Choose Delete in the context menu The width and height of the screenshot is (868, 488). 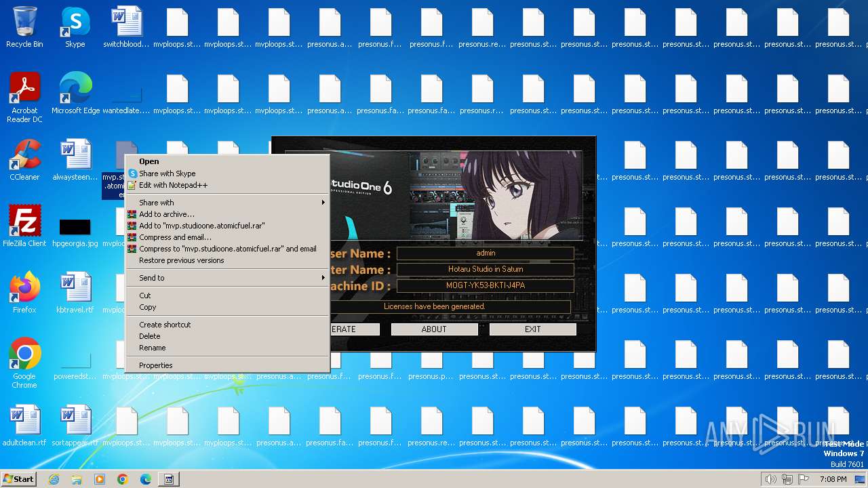click(x=227, y=336)
